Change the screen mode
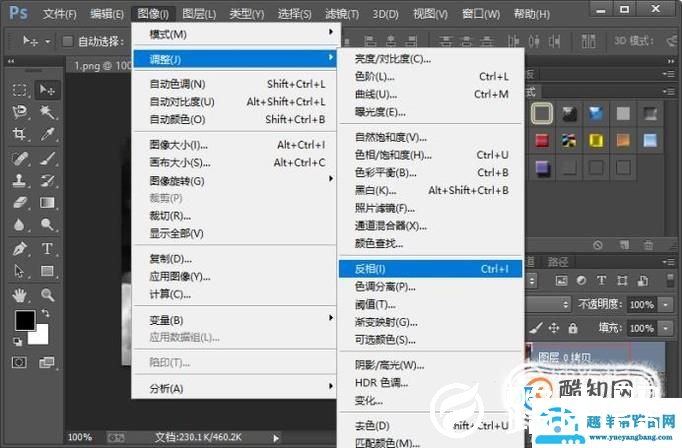 click(47, 362)
